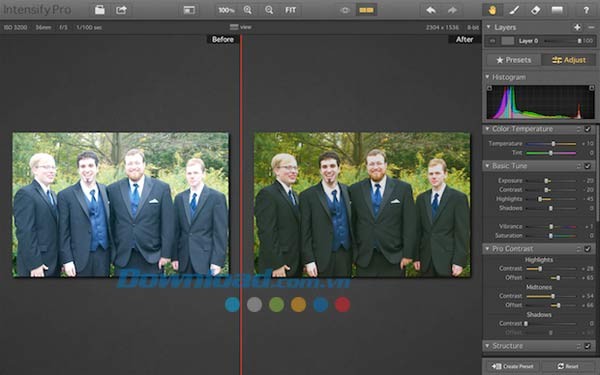600x375 pixels.
Task: Adjust the Midtones Contrast slider
Action: point(551,296)
